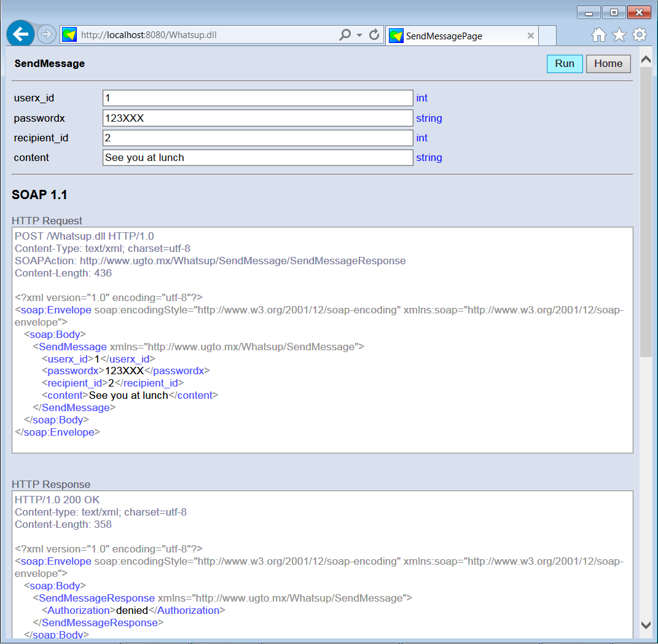
Task: Click the search magnifier icon in the address bar
Action: (x=345, y=34)
